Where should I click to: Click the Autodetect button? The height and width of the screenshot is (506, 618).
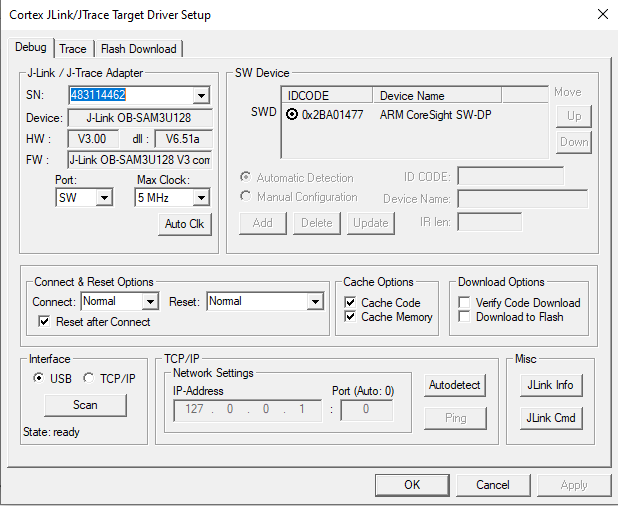coord(454,385)
